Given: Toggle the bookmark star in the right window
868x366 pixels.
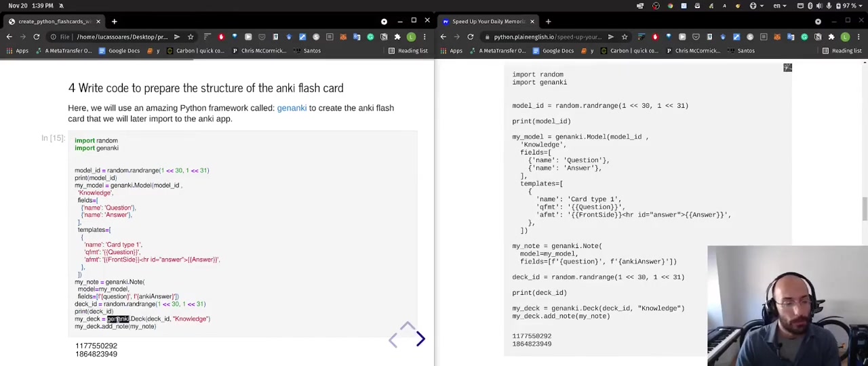Looking at the screenshot, I should click(625, 37).
